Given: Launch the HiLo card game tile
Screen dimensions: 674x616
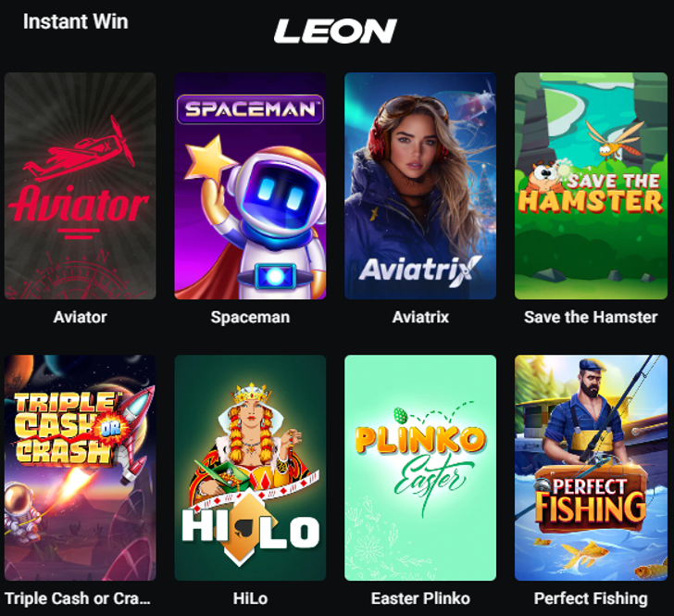Looking at the screenshot, I should pyautogui.click(x=250, y=468).
